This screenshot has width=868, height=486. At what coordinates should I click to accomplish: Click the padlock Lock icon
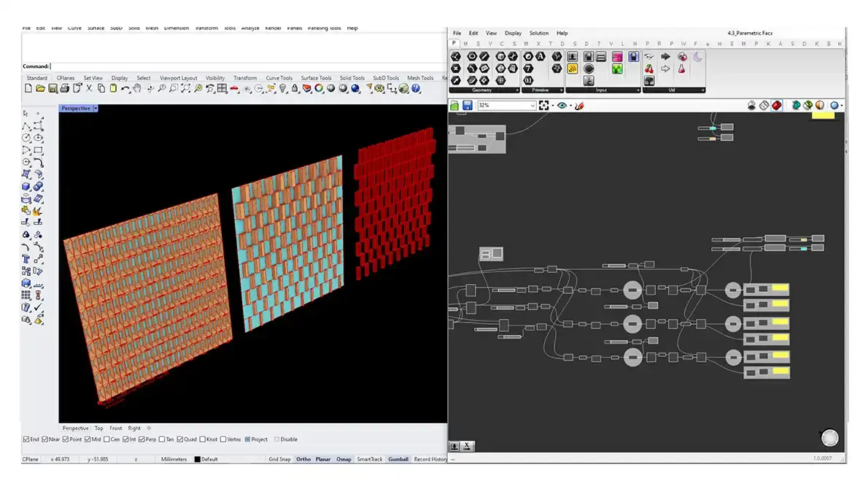pos(295,88)
